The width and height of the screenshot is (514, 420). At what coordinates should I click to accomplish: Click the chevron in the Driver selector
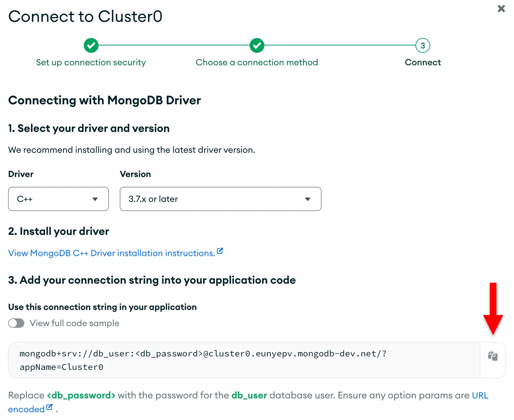[x=95, y=199]
